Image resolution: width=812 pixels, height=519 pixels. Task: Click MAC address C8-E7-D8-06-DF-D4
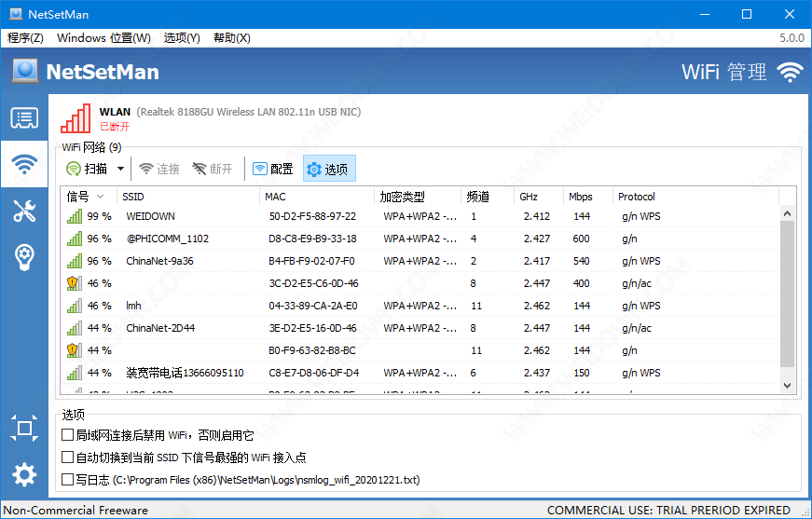[x=313, y=373]
